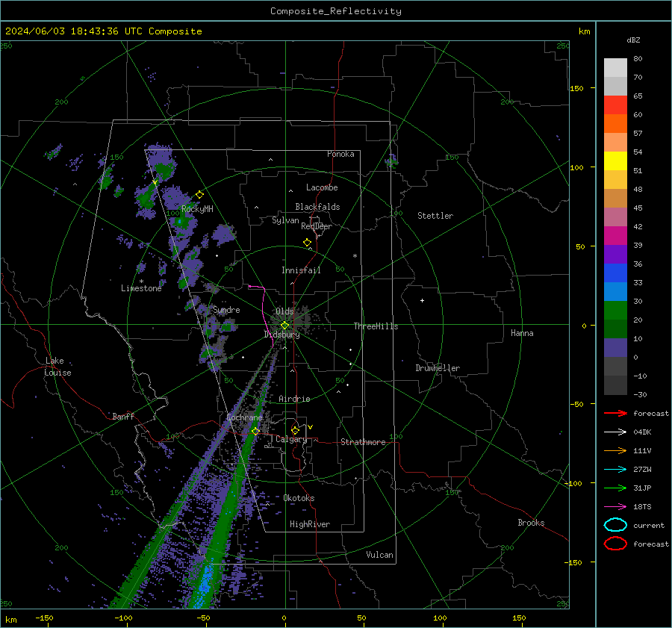Click the Banff map label
This screenshot has height=628, width=672.
pos(123,417)
